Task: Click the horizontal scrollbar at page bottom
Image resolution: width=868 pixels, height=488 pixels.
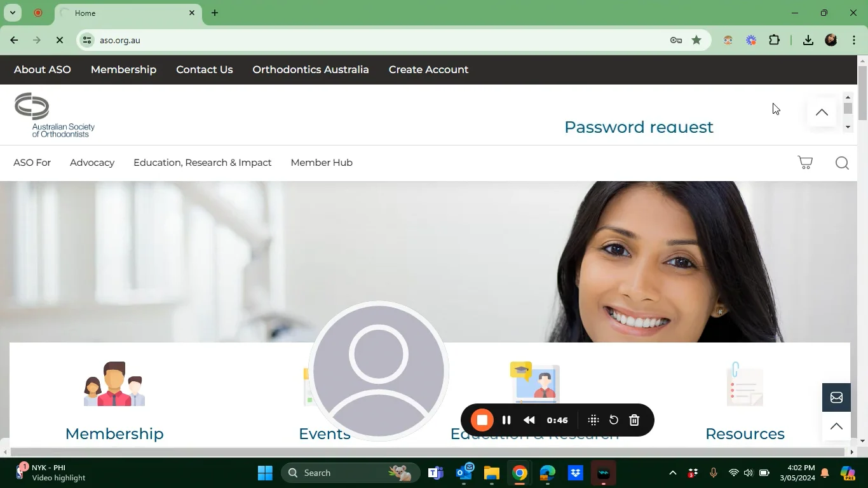Action: point(426,452)
